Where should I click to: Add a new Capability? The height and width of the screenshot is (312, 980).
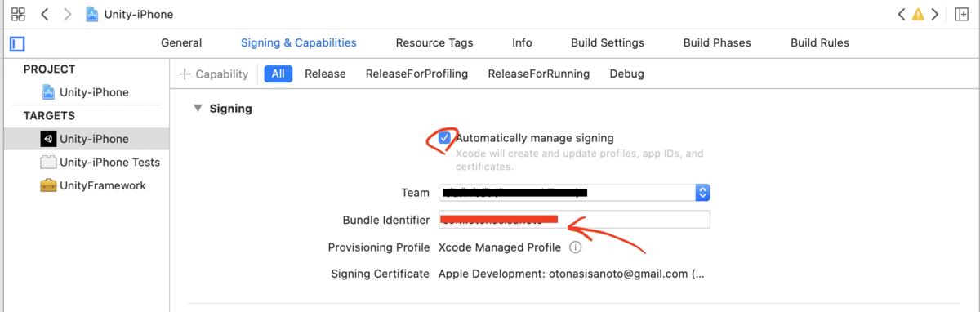pyautogui.click(x=213, y=74)
